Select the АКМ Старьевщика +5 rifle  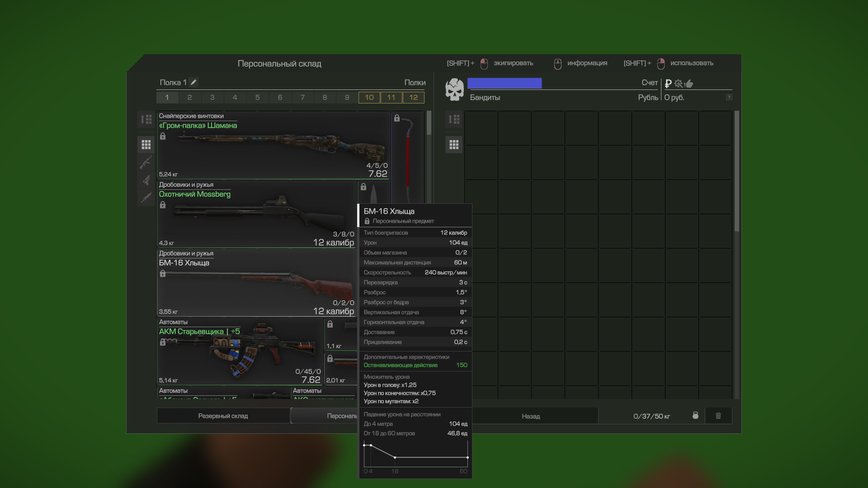click(x=240, y=351)
